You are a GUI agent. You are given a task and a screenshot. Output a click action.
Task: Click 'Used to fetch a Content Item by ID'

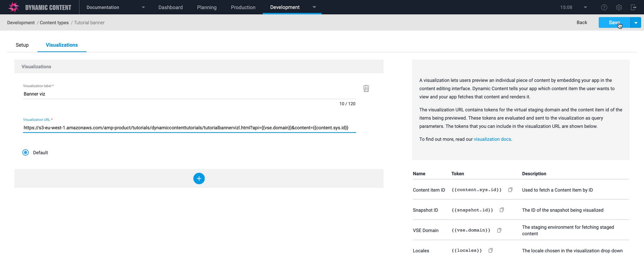pyautogui.click(x=557, y=190)
